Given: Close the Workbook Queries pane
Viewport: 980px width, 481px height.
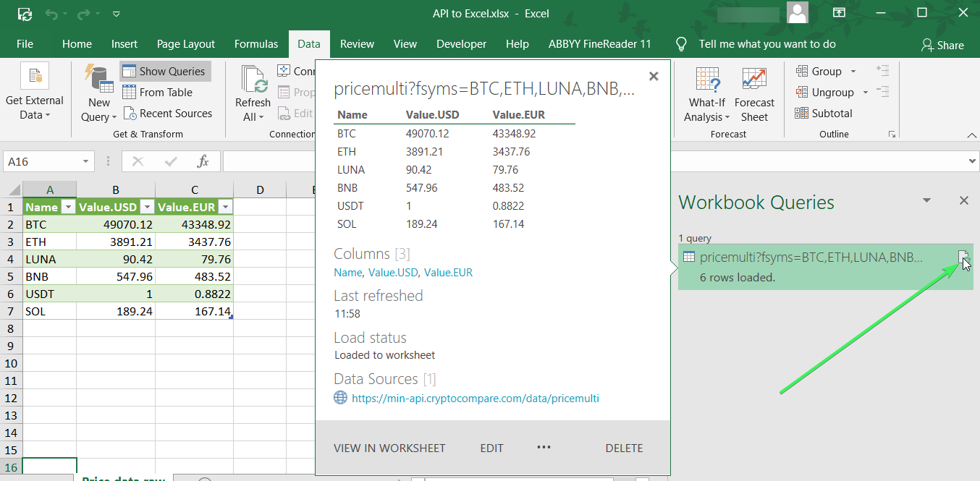Looking at the screenshot, I should click(963, 200).
